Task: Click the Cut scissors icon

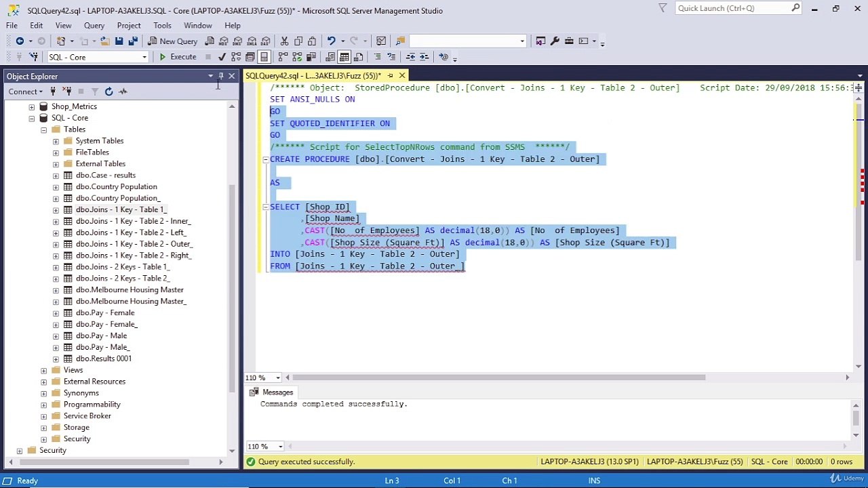Action: [x=284, y=41]
